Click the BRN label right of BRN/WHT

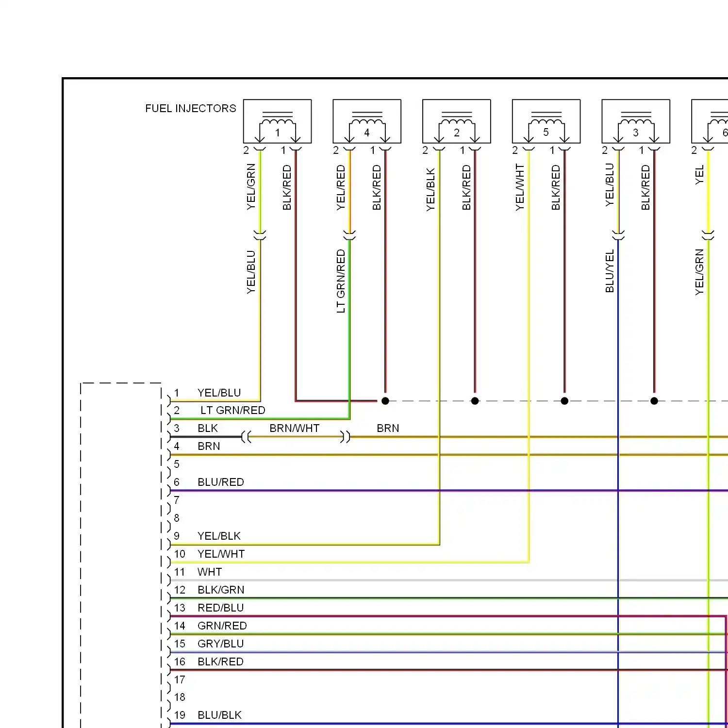tap(388, 429)
